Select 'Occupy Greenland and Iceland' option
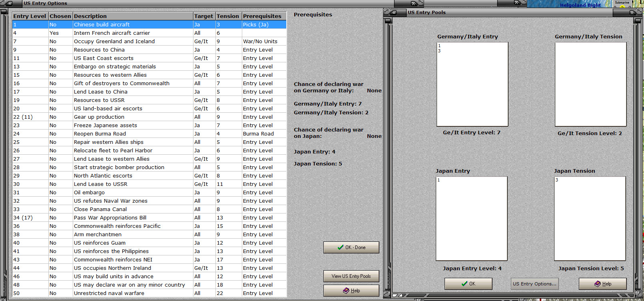 click(150, 41)
